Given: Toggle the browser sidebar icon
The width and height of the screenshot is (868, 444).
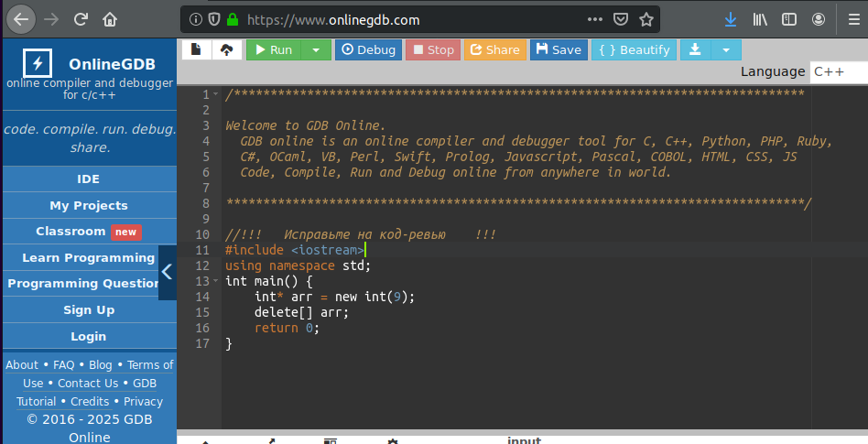Looking at the screenshot, I should tap(789, 20).
